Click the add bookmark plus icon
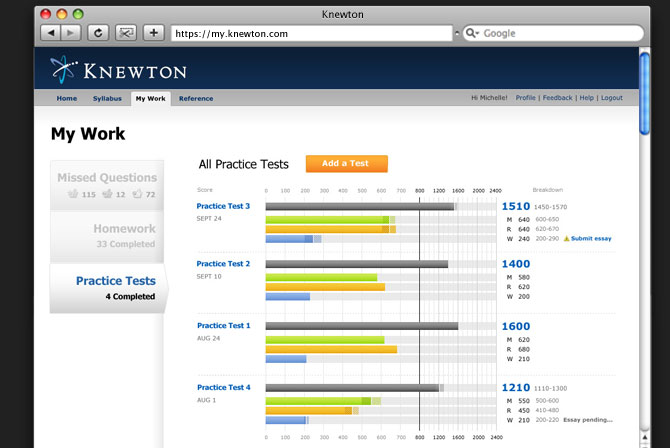Image resolution: width=670 pixels, height=448 pixels. [153, 33]
